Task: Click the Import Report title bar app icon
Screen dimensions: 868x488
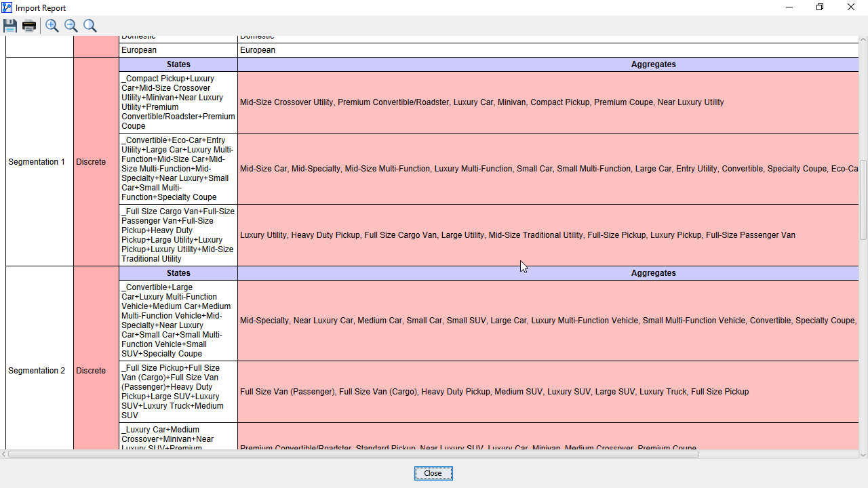Action: pyautogui.click(x=7, y=7)
